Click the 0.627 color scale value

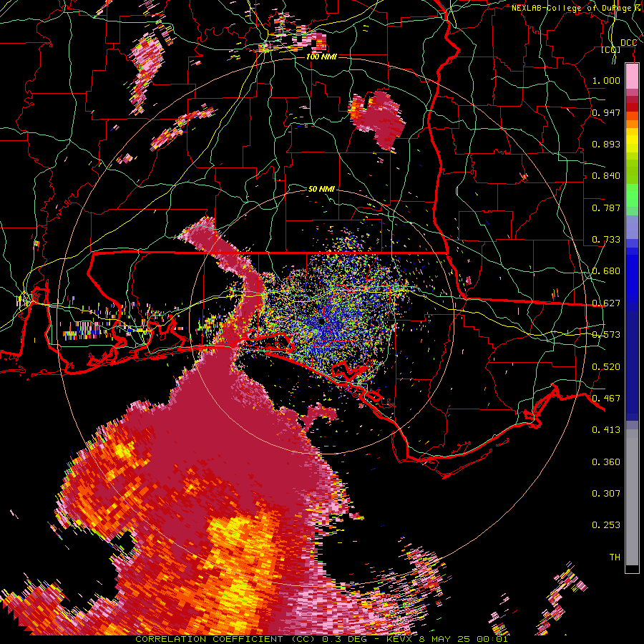coord(606,303)
